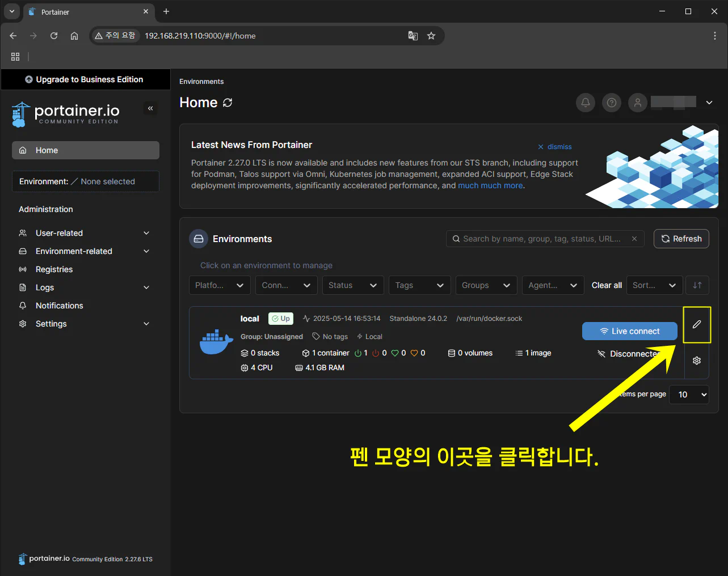Close the Portainer browser tab
This screenshot has width=728, height=576.
coord(146,11)
